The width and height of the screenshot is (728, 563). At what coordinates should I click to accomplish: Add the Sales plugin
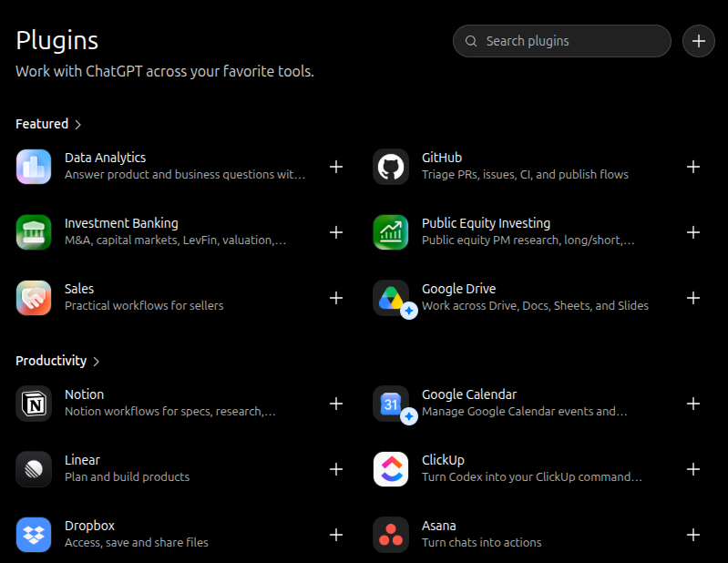click(336, 298)
